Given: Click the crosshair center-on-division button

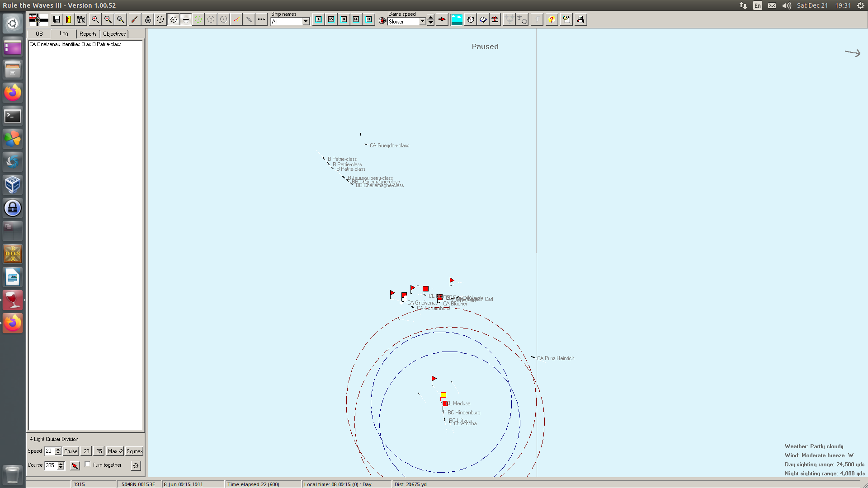Looking at the screenshot, I should coord(136,465).
